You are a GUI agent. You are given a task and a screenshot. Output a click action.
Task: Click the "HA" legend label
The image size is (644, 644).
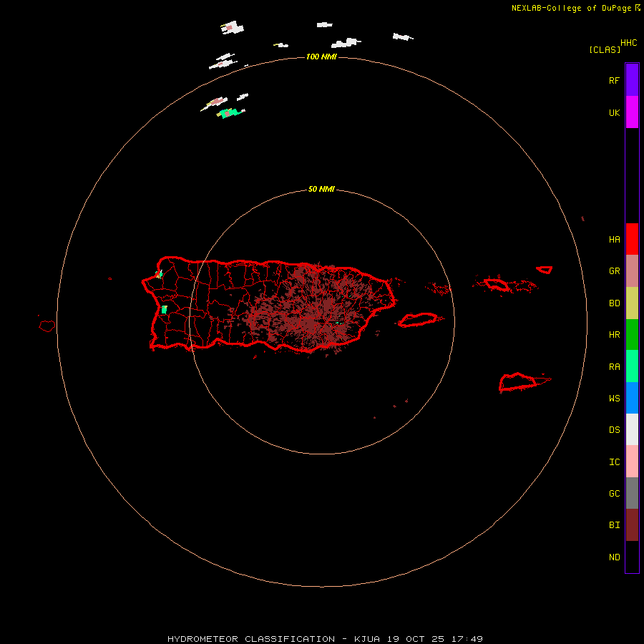click(614, 240)
